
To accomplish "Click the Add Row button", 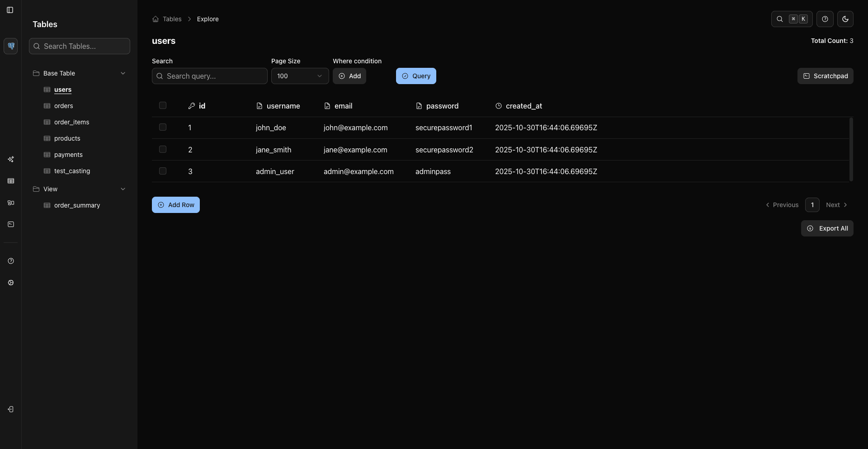I will pyautogui.click(x=176, y=204).
